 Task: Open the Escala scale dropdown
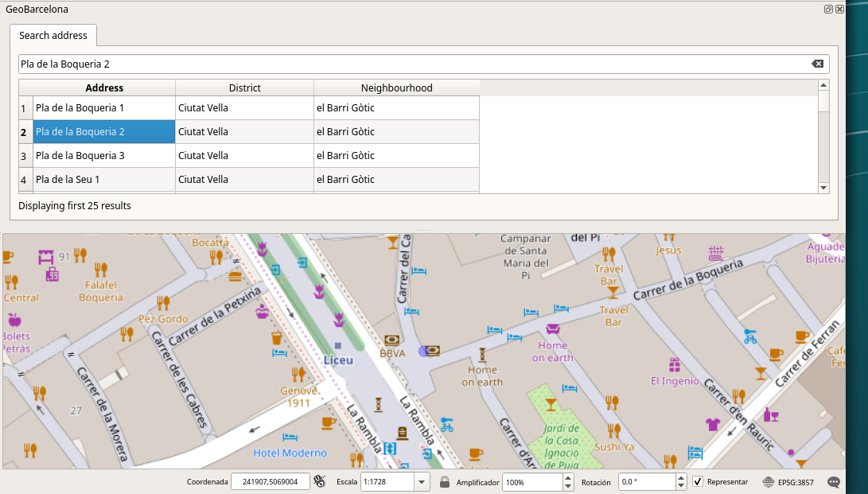pos(422,481)
